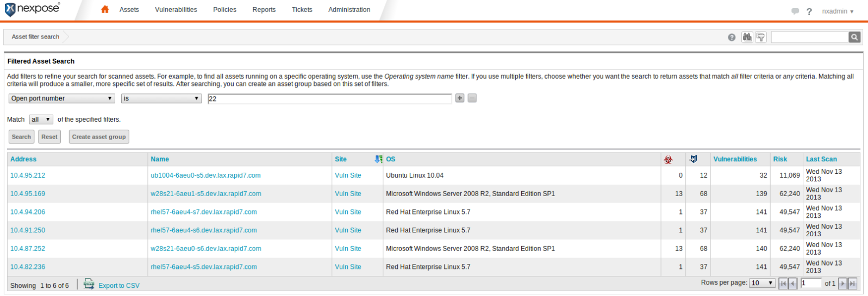The height and width of the screenshot is (296, 868).
Task: Open the notifications speech bubble icon
Action: coord(795,11)
